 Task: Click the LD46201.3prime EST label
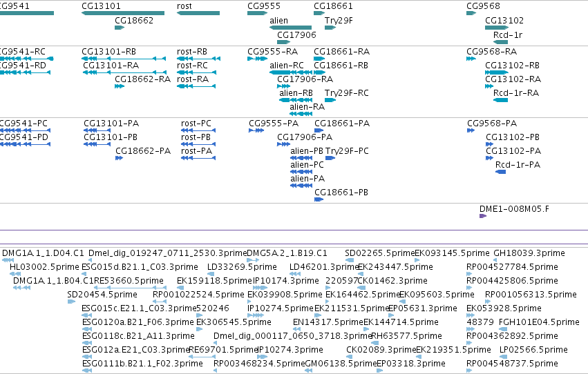(324, 267)
